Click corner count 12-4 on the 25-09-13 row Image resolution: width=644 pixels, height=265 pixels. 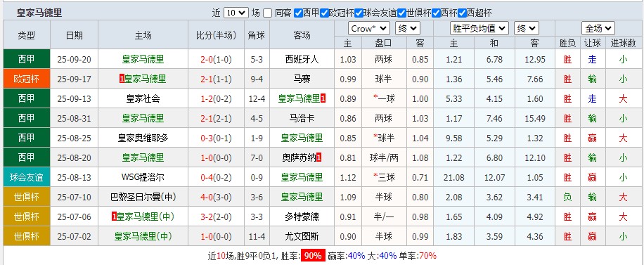click(x=257, y=98)
